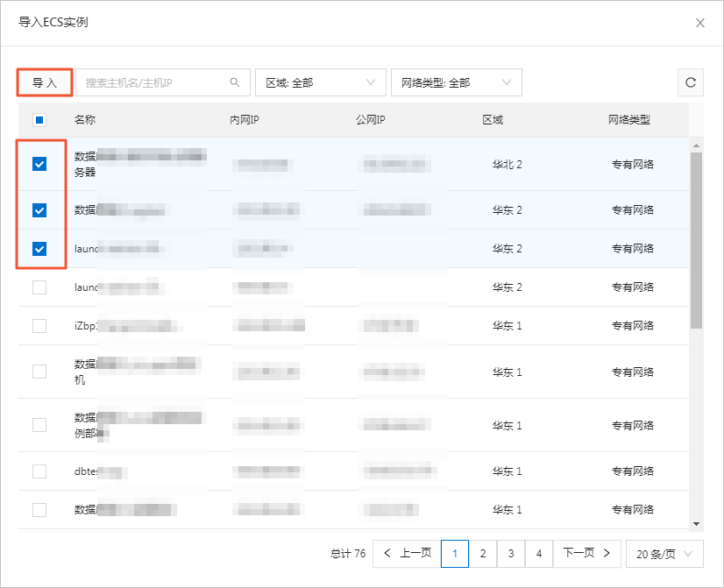
Task: Focus the 搜索主机名/主机IP search field
Action: [162, 82]
